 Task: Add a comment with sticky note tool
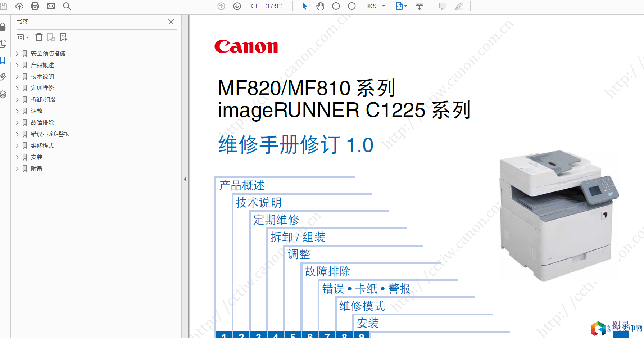click(x=443, y=6)
